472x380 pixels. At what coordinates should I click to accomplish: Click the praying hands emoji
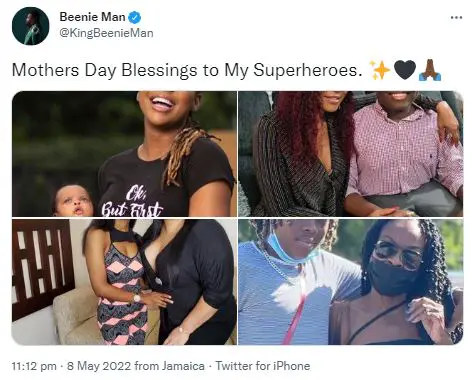[430, 70]
